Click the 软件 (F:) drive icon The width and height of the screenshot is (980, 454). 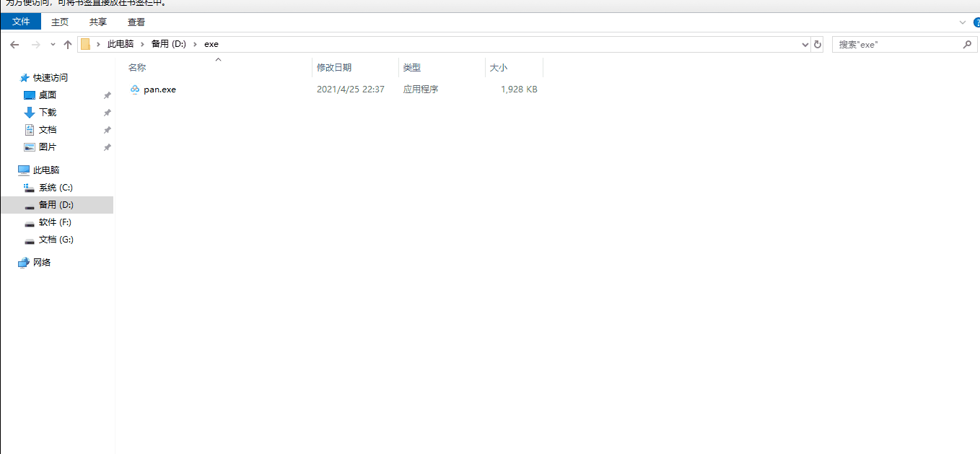pos(30,223)
